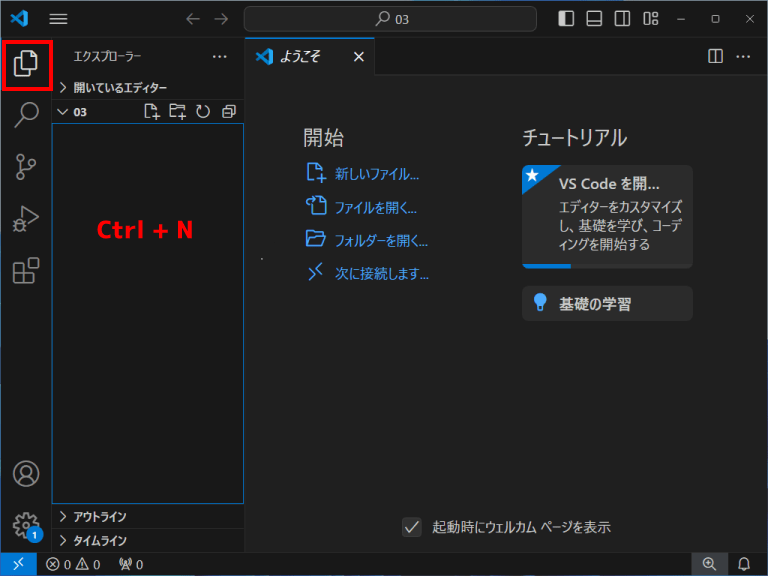768x576 pixels.
Task: Go forward with the right arrow
Action: pos(221,19)
